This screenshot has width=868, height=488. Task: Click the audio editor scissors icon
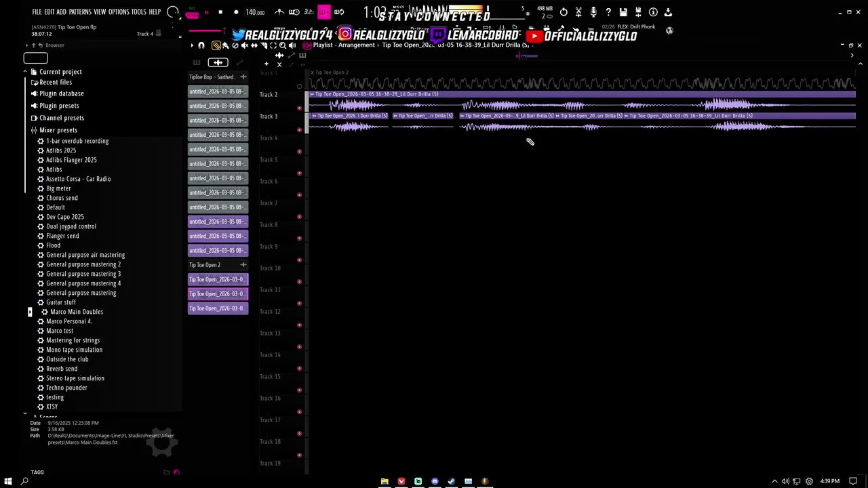pyautogui.click(x=578, y=12)
